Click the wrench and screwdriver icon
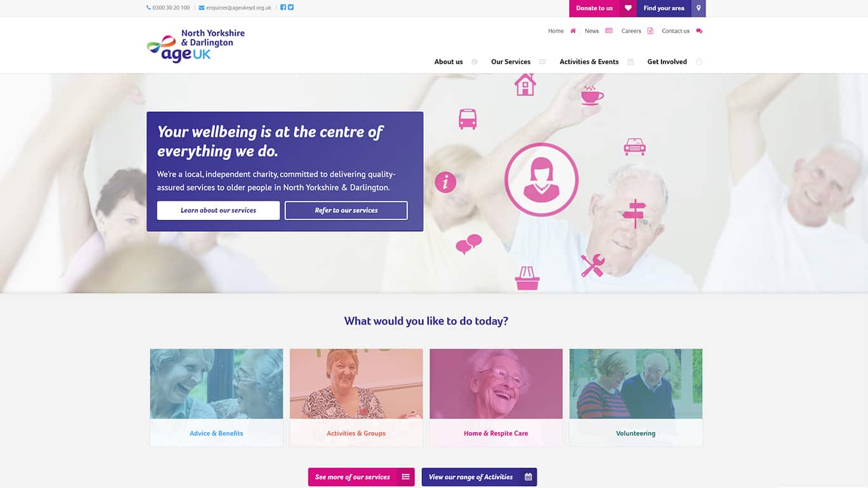This screenshot has height=488, width=868. [x=592, y=265]
